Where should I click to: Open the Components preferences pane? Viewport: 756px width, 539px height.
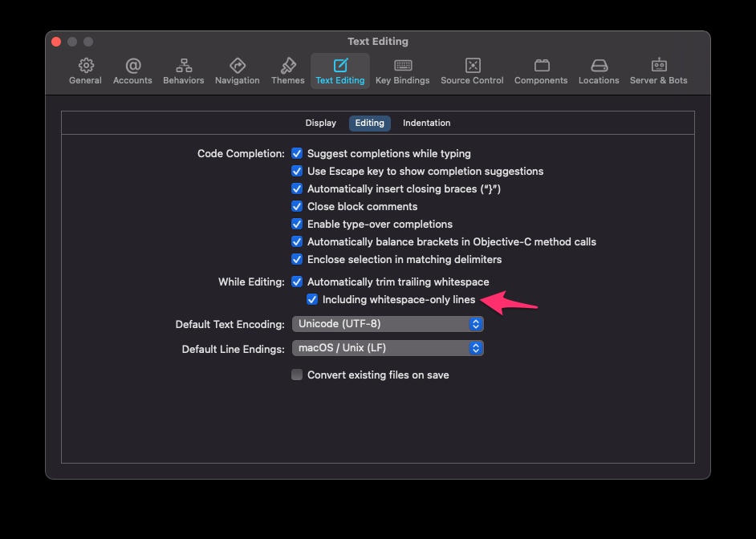541,71
